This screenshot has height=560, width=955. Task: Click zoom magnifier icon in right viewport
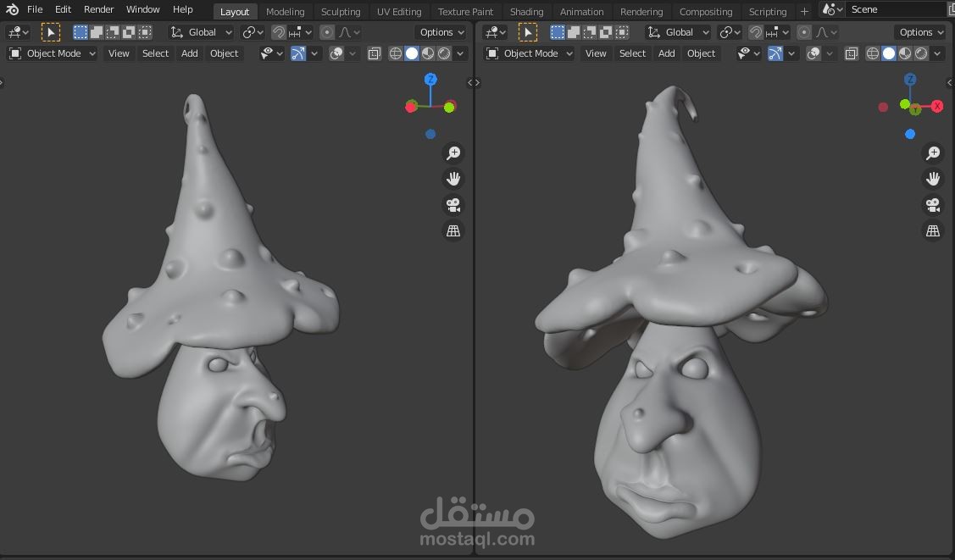pyautogui.click(x=932, y=152)
